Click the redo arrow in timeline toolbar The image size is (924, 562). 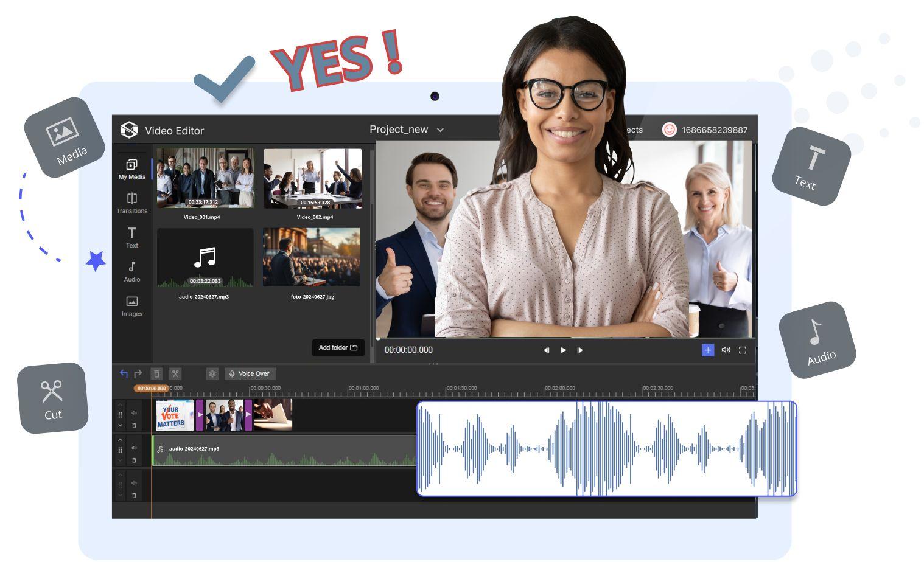click(x=138, y=374)
